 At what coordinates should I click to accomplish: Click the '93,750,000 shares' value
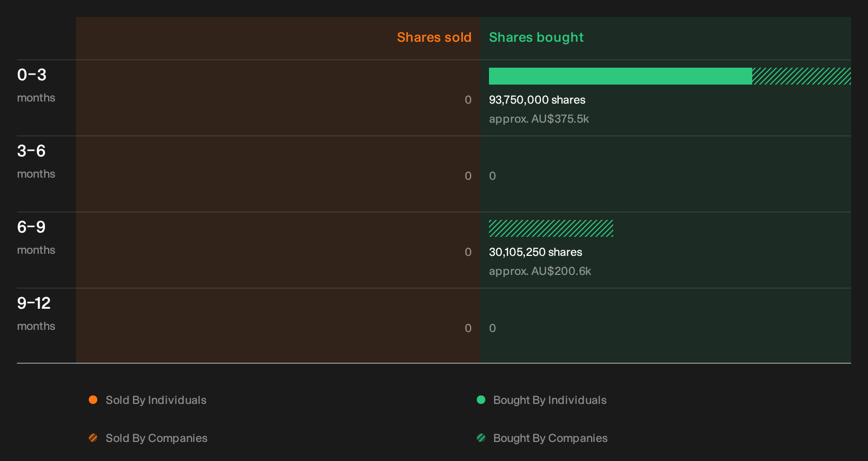[537, 100]
